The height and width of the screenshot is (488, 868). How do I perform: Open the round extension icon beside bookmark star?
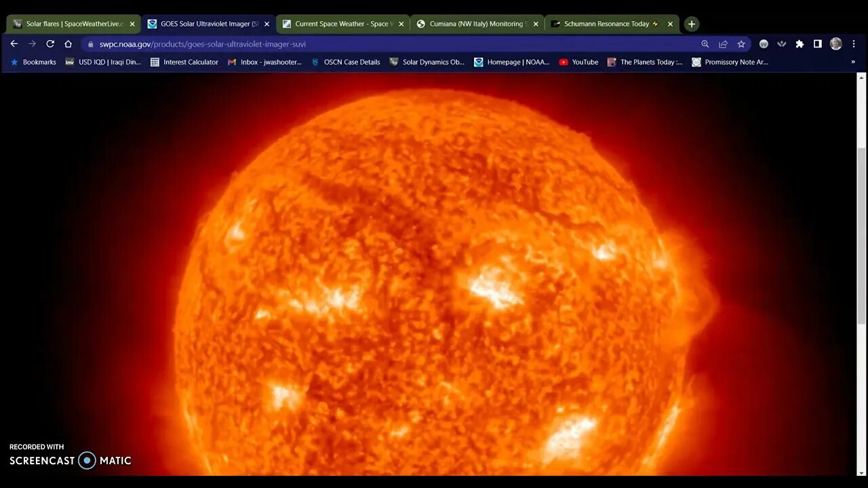[764, 44]
